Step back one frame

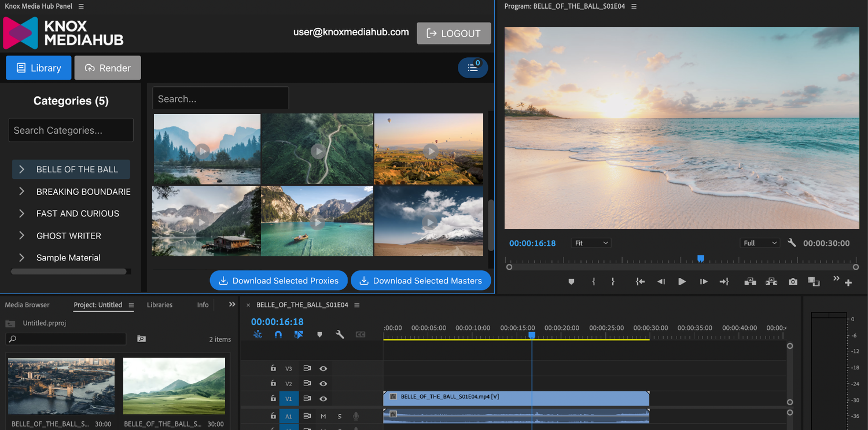click(x=661, y=282)
